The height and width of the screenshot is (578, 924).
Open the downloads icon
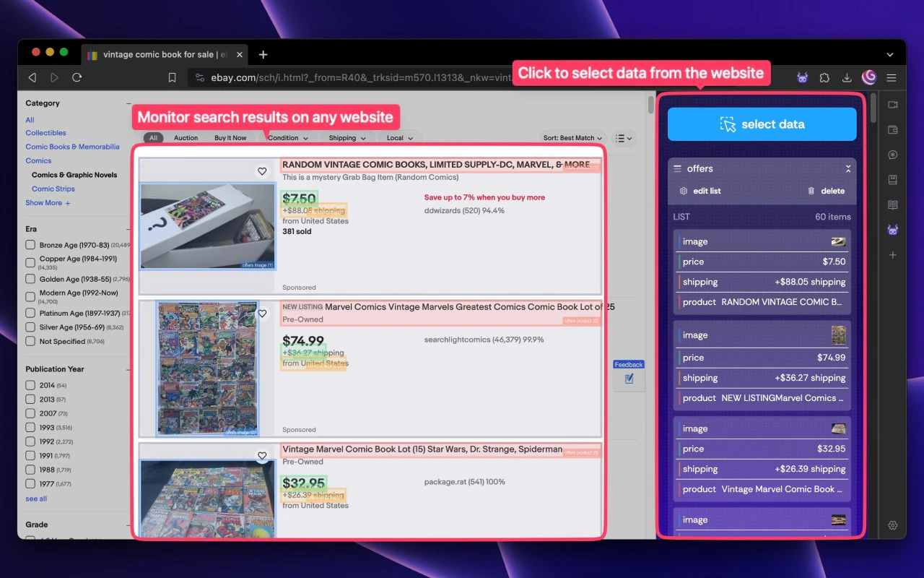847,77
